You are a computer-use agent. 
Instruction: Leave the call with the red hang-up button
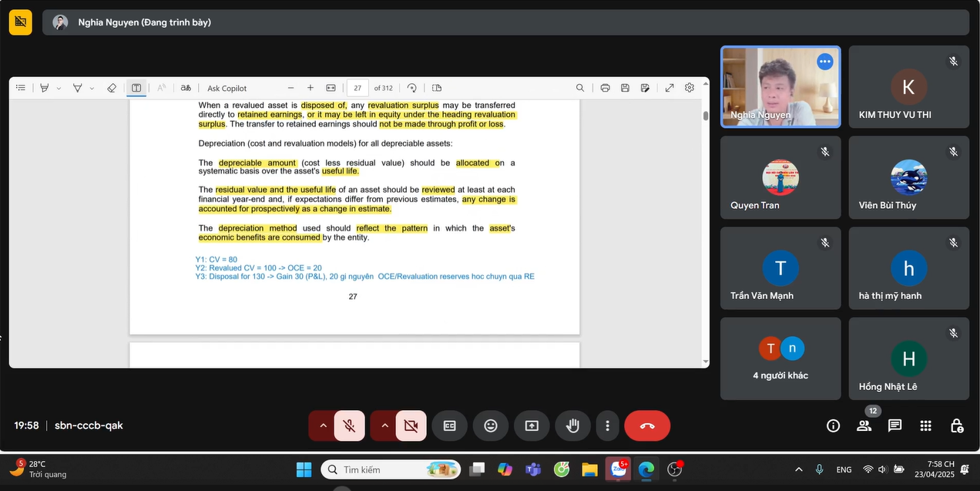(x=647, y=425)
